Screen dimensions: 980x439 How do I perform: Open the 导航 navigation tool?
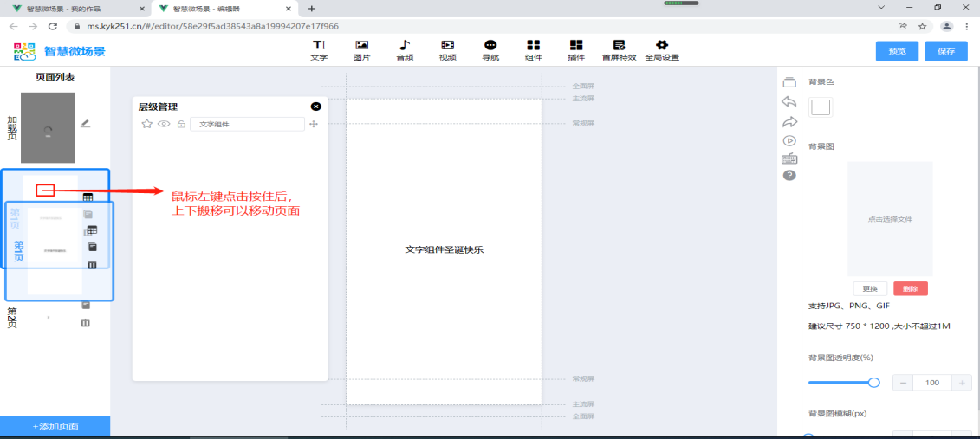(490, 50)
